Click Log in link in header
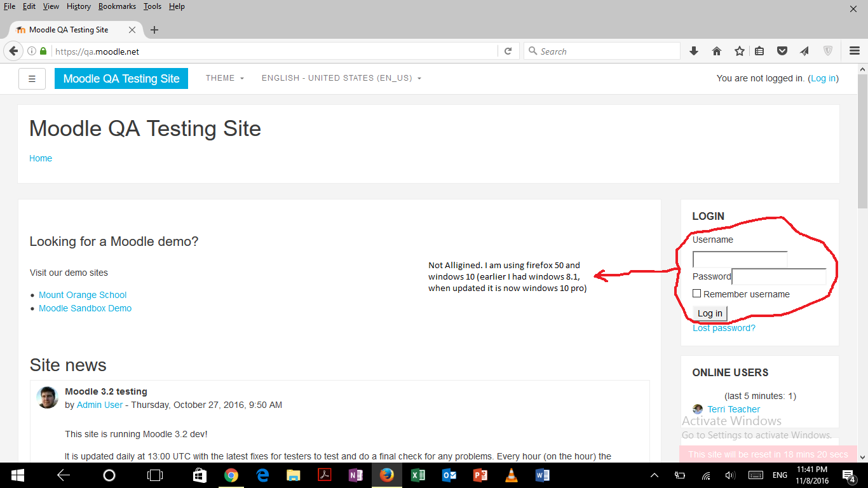The height and width of the screenshot is (488, 868). (823, 78)
